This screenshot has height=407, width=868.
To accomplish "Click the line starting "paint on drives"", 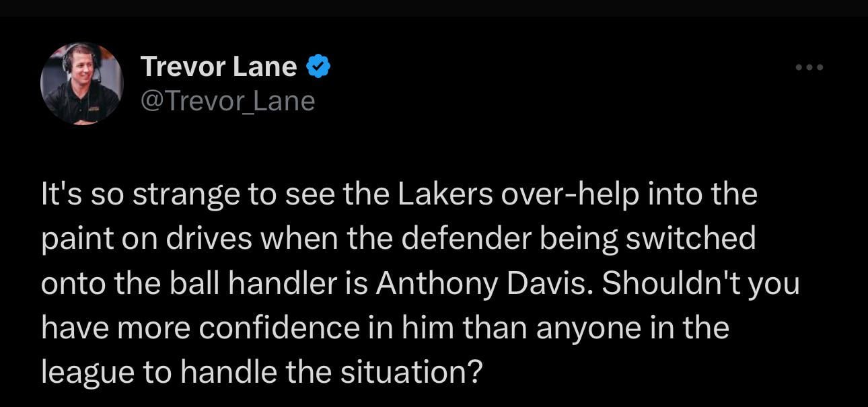I will pos(398,239).
